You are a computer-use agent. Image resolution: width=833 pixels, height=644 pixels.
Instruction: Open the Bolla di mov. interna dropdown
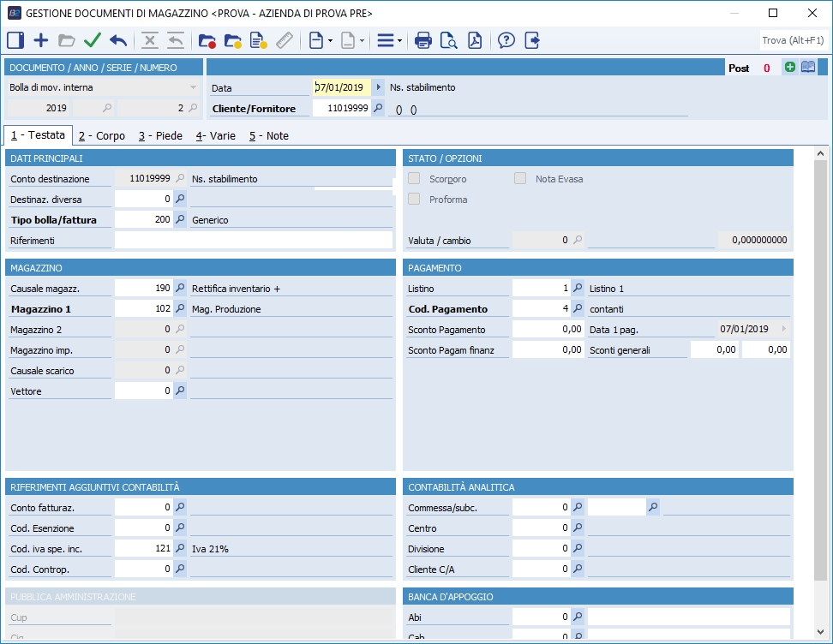(193, 87)
